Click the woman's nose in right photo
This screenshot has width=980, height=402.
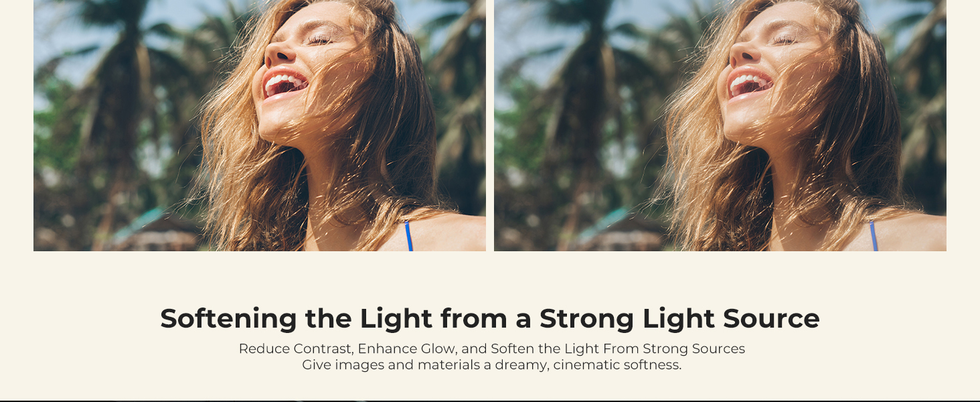[740, 52]
